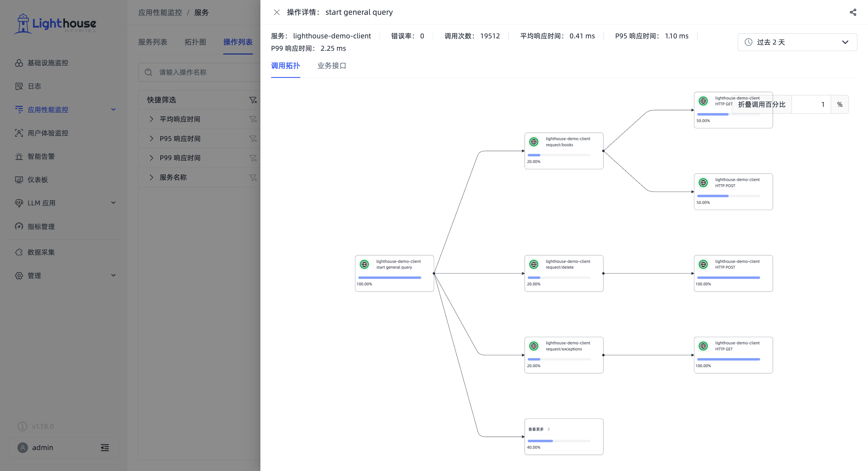Switch to the 调用拓扑 tab
This screenshot has width=868, height=471.
tap(285, 66)
